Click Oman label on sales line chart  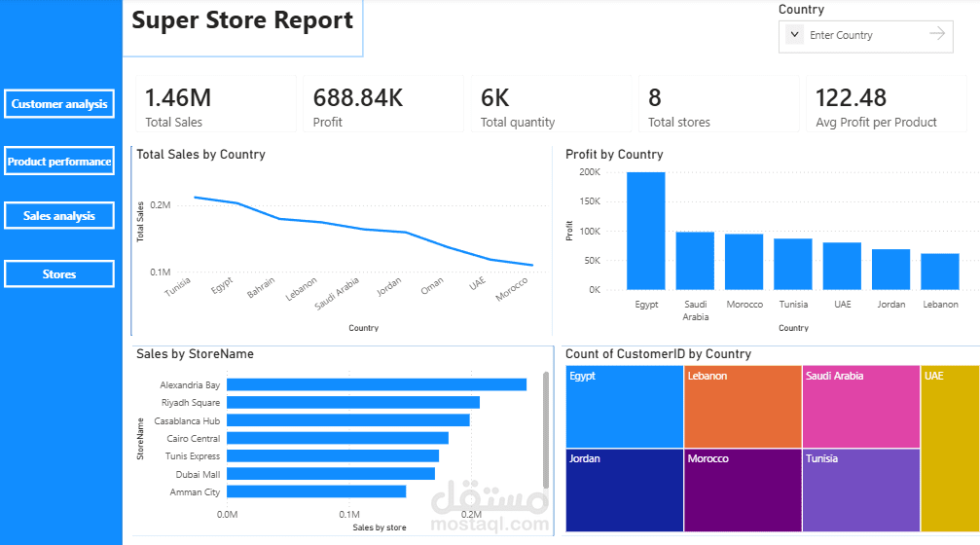click(x=432, y=285)
